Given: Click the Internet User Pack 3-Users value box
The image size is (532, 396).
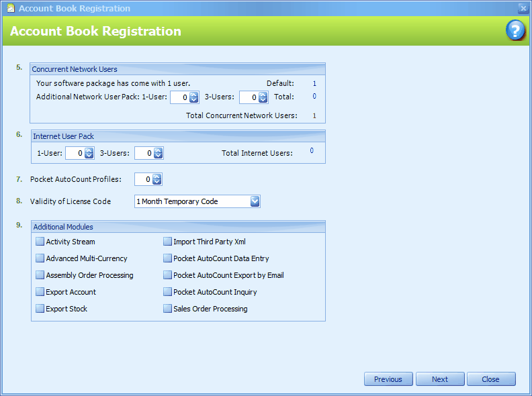Looking at the screenshot, I should point(144,153).
